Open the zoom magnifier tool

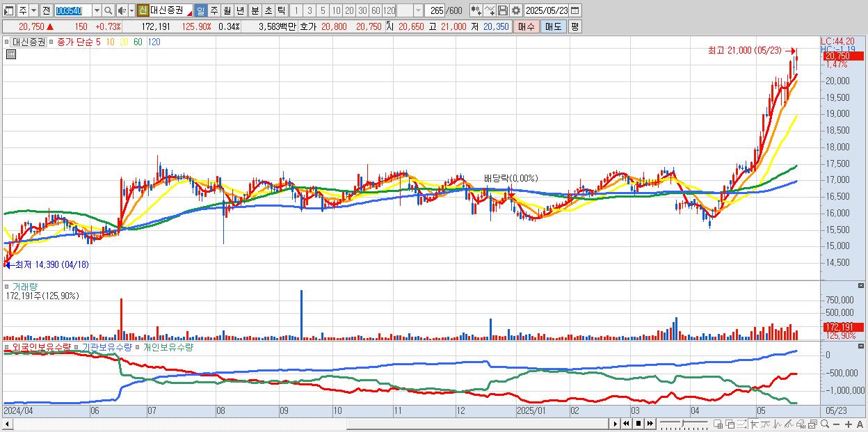825,424
